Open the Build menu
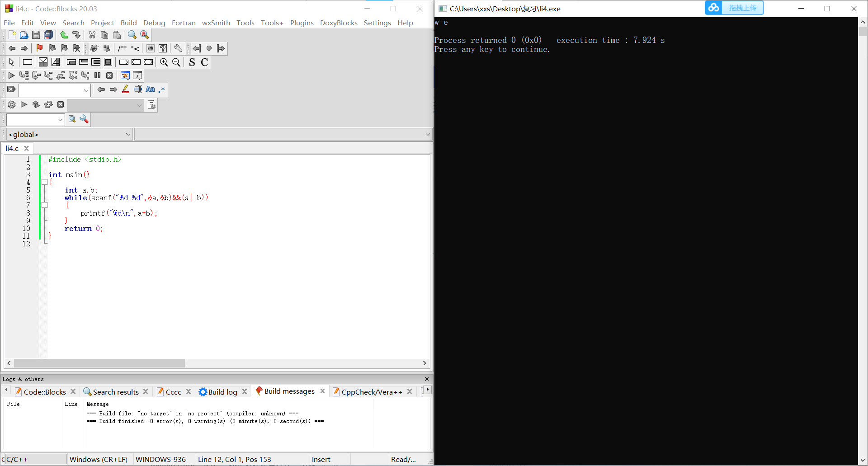868x466 pixels. pos(129,23)
